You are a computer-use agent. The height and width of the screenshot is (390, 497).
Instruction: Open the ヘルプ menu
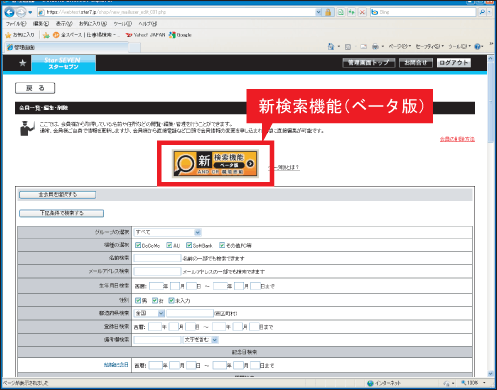148,24
